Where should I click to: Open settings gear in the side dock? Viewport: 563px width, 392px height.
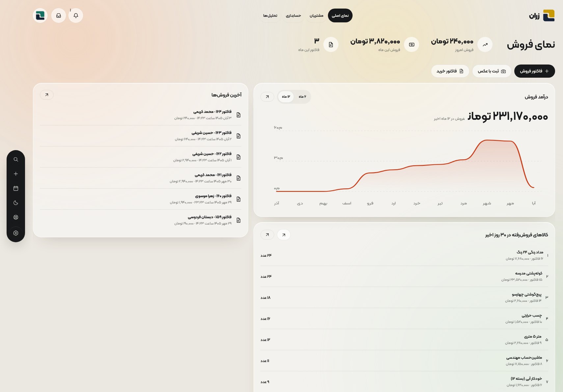click(x=16, y=233)
